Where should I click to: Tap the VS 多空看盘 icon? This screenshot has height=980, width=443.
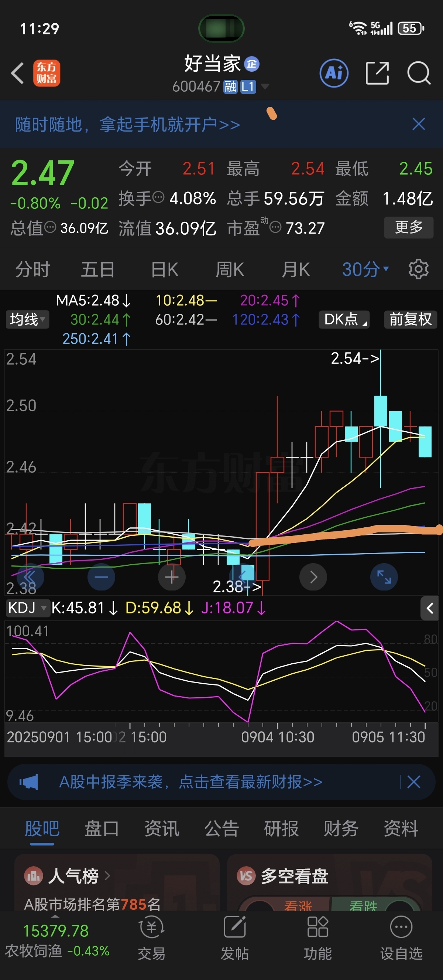[x=246, y=876]
